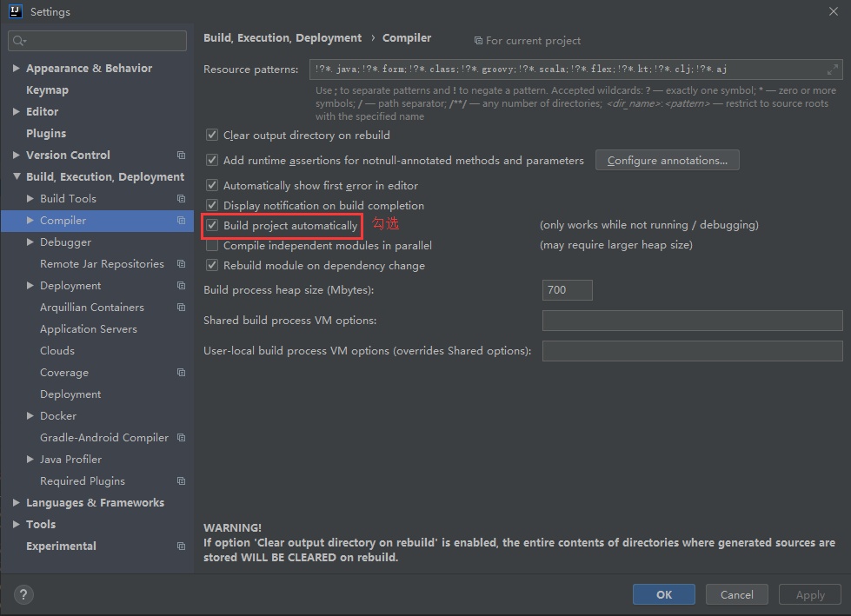851x616 pixels.
Task: Click the Build, Execution, Deployment breadcrumb
Action: [x=283, y=38]
